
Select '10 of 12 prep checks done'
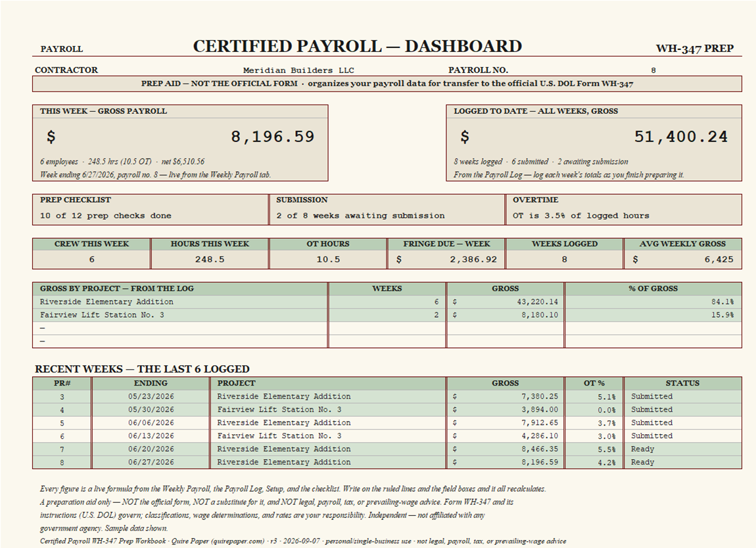point(106,216)
